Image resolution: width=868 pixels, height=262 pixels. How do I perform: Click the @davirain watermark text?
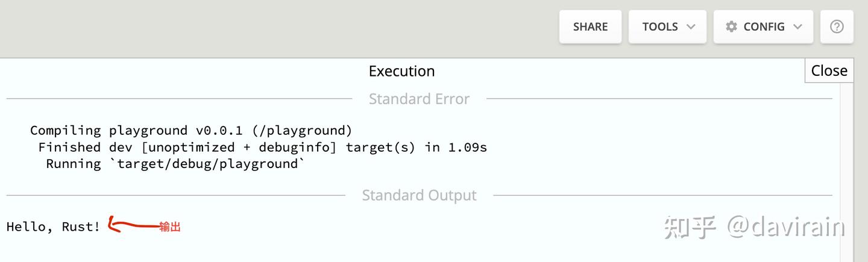[x=785, y=227]
